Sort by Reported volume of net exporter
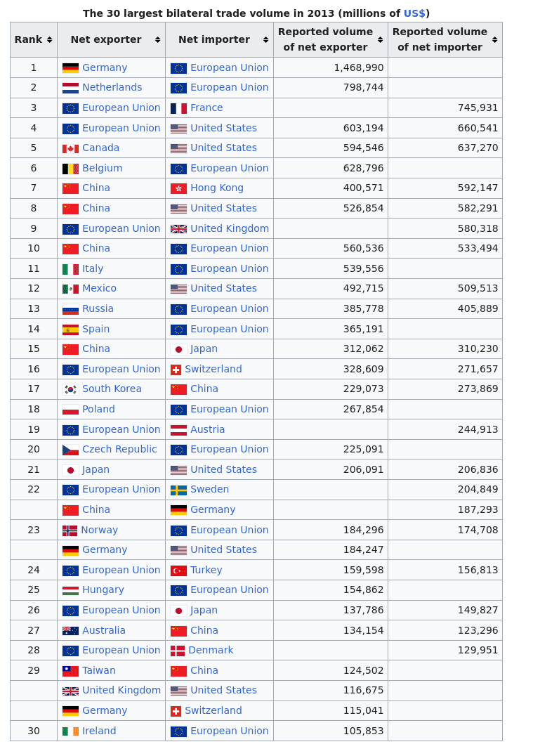This screenshot has height=756, width=533. 381,40
